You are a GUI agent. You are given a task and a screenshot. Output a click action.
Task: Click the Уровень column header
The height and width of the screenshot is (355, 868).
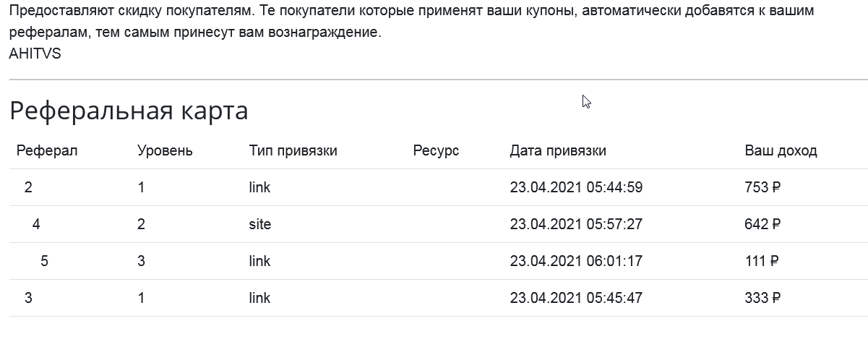165,151
